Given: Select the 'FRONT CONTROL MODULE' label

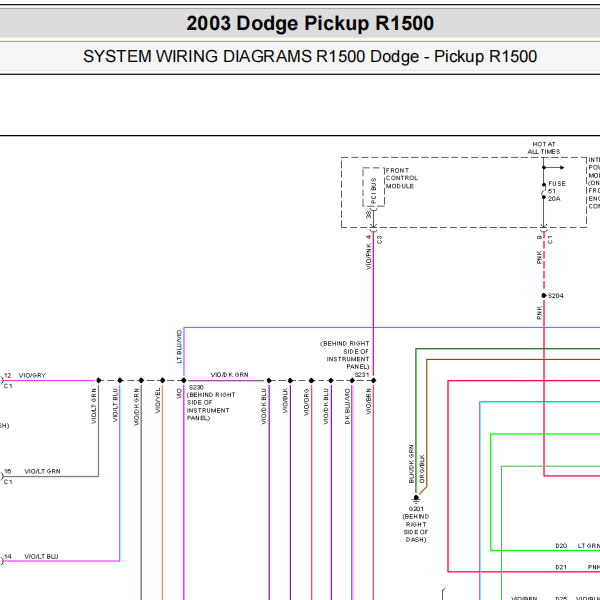Looking at the screenshot, I should click(401, 178).
